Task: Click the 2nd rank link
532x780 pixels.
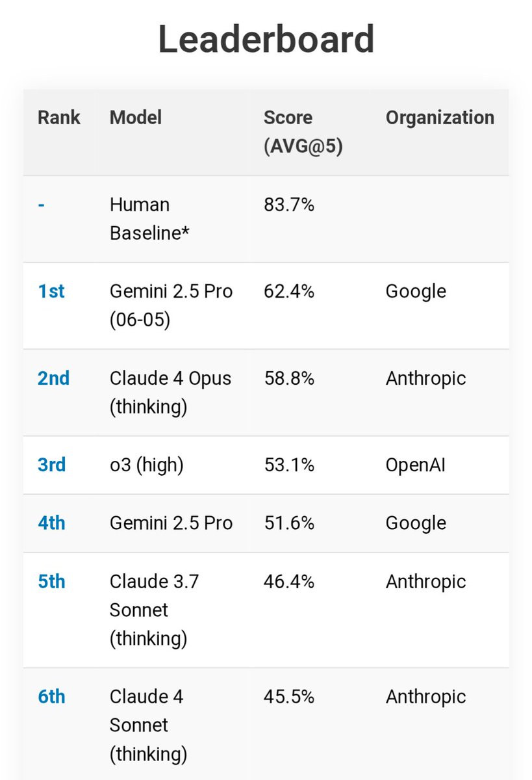Action: click(x=54, y=378)
